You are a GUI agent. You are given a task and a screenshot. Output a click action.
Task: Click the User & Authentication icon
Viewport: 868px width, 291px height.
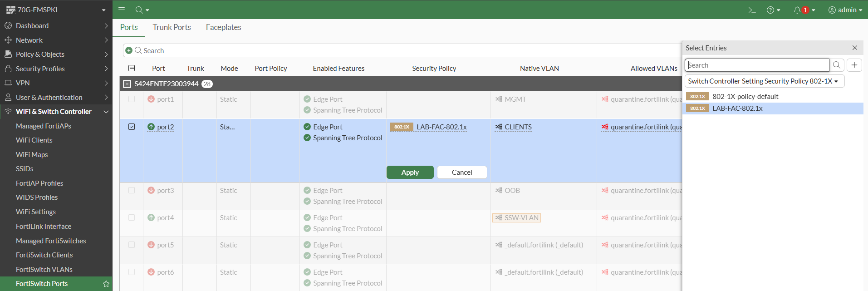[x=8, y=97]
